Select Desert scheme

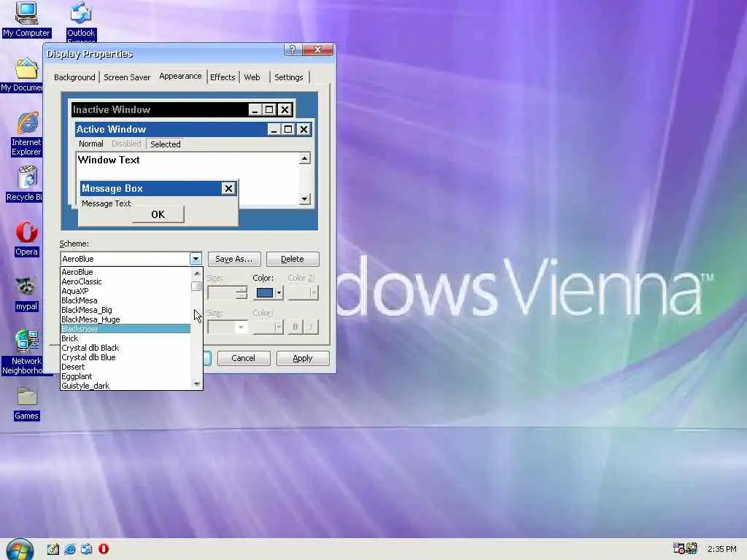(125, 367)
